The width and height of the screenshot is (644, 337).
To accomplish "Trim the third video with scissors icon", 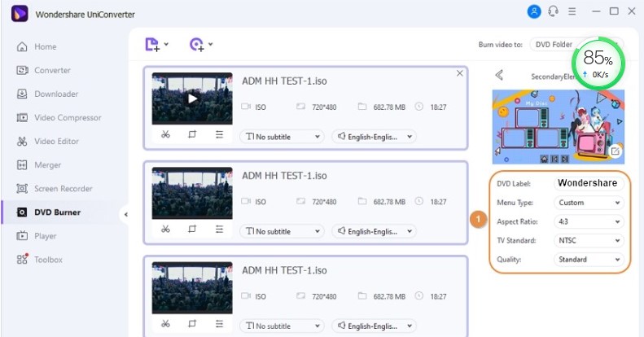I will (x=165, y=324).
